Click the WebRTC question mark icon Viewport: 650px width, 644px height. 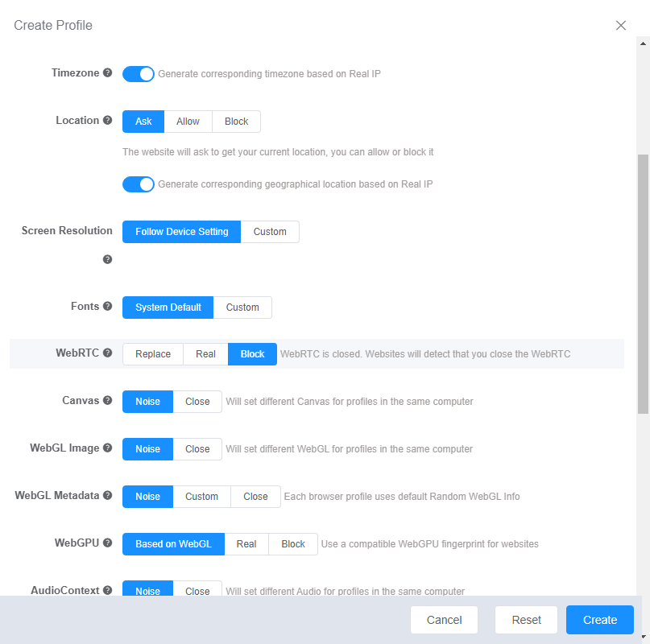coord(108,353)
